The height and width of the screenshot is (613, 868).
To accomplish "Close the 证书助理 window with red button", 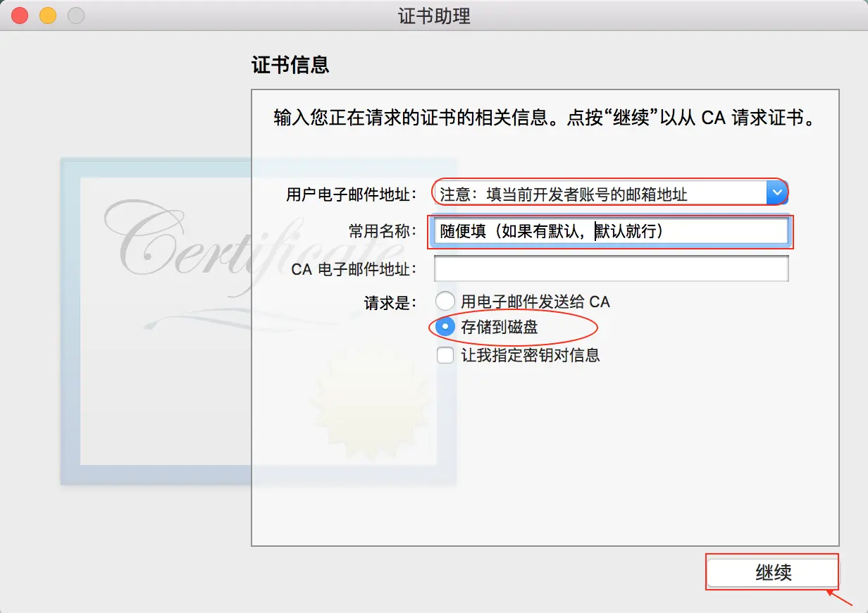I will pos(20,16).
